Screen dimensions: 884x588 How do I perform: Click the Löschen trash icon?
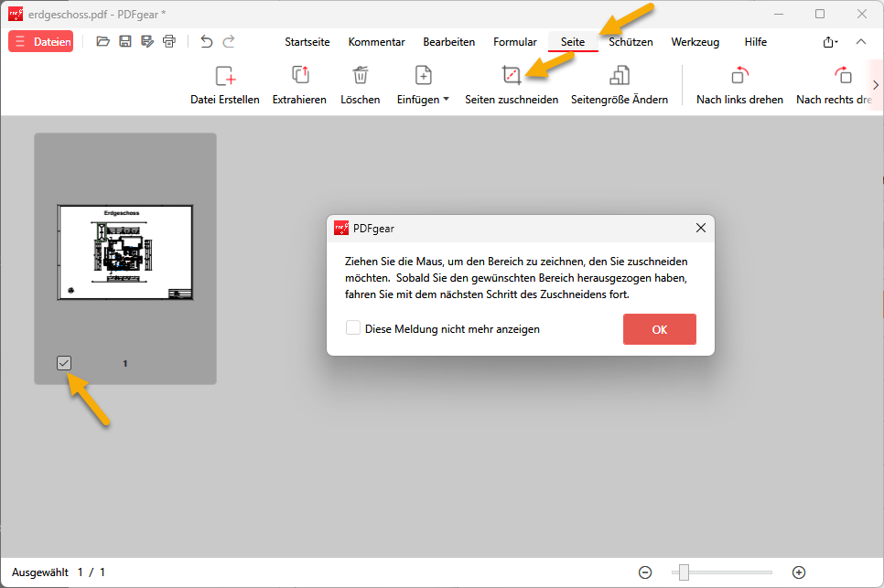361,76
